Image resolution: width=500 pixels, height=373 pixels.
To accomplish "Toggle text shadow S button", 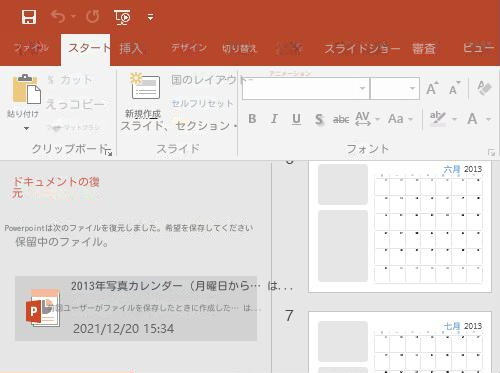I will point(319,119).
